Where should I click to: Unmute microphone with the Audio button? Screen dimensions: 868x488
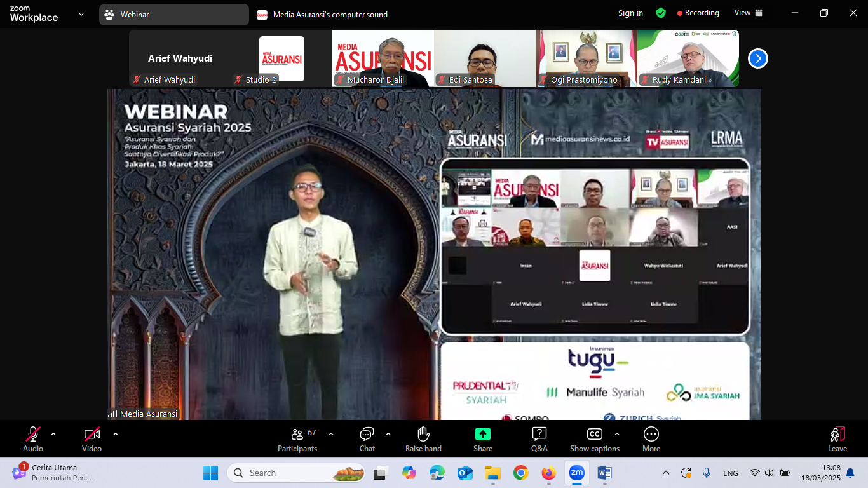click(33, 439)
